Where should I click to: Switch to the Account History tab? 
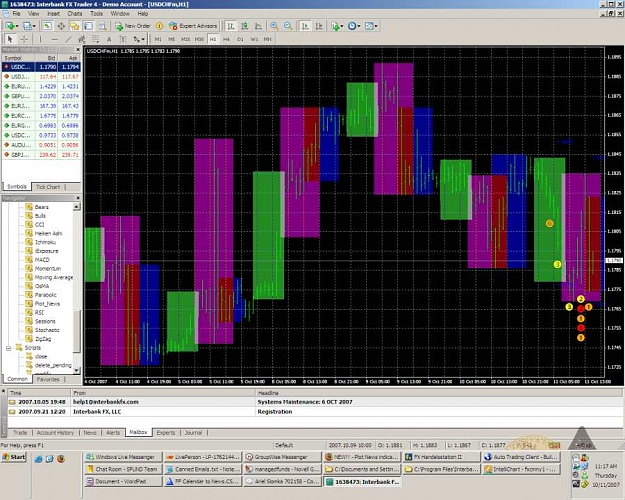(55, 433)
